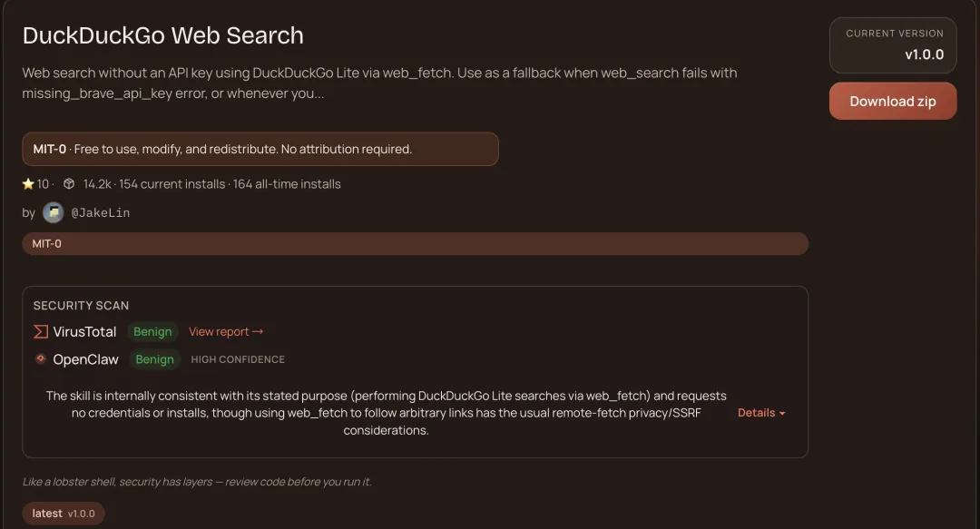Select the OpenClaw Benign badge
Screen dimensions: 980x529
pos(154,359)
